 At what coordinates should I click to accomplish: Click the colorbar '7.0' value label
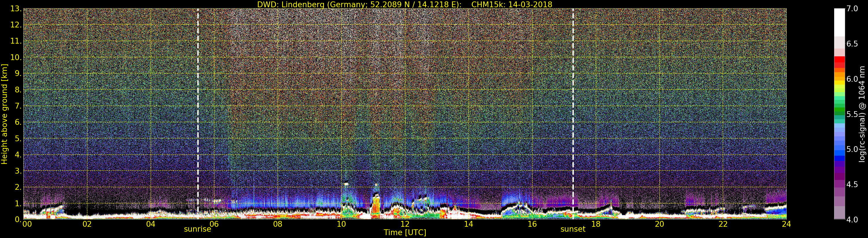pos(852,9)
